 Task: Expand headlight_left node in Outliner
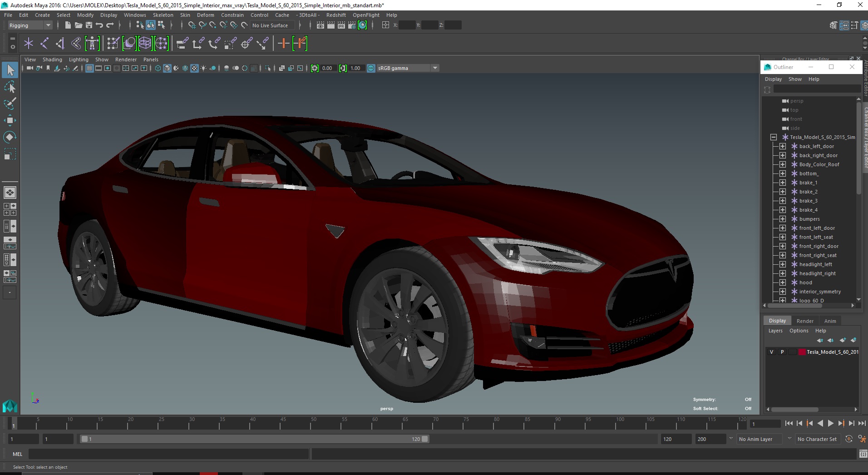[x=783, y=264]
